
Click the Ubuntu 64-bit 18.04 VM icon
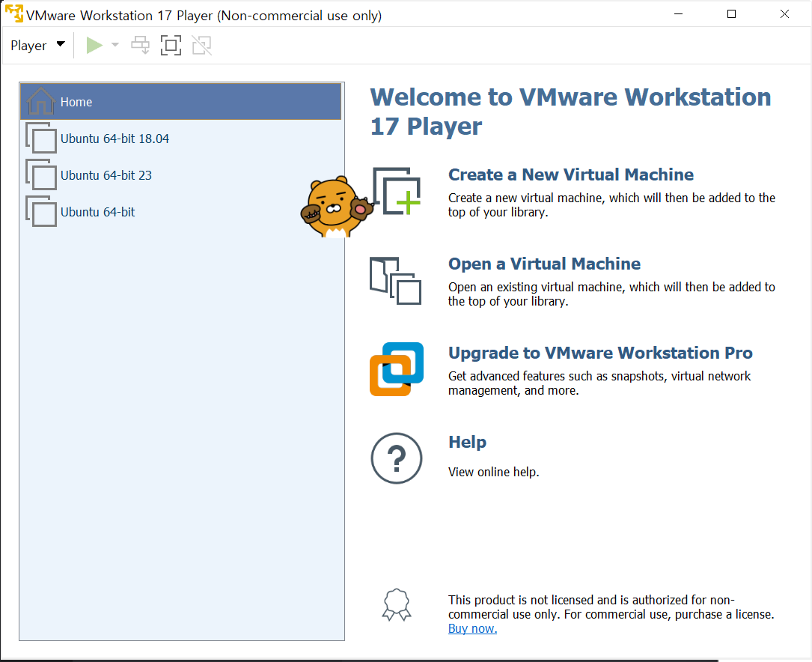(41, 138)
